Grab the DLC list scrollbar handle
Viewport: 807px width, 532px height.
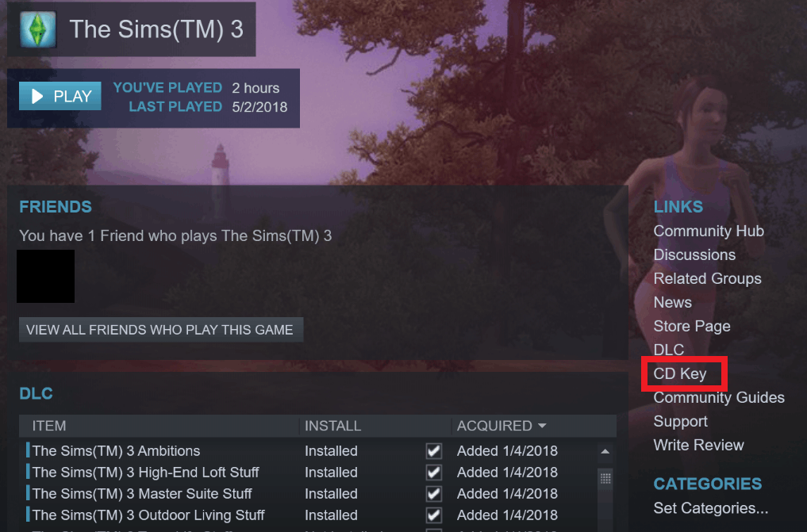pos(605,479)
